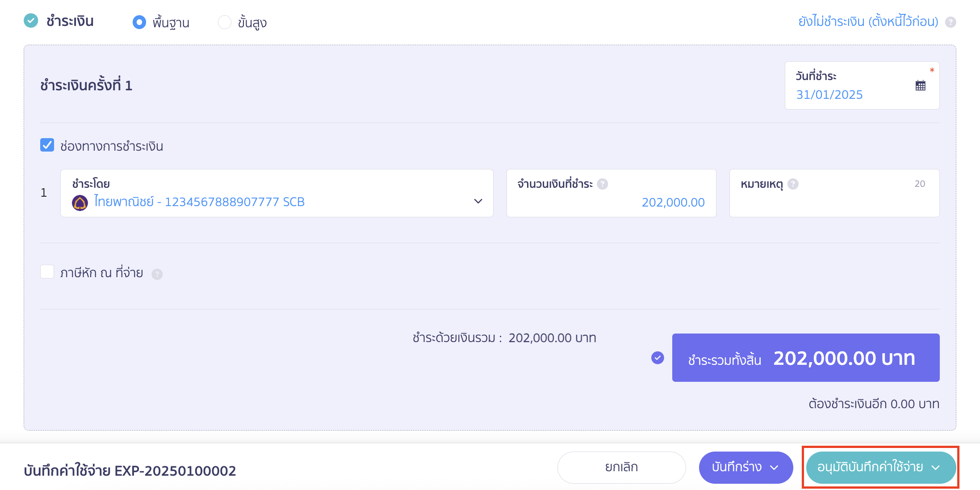Click help icon next to จำนวนเงินที่ชำระ
This screenshot has height=490, width=980.
(x=603, y=184)
